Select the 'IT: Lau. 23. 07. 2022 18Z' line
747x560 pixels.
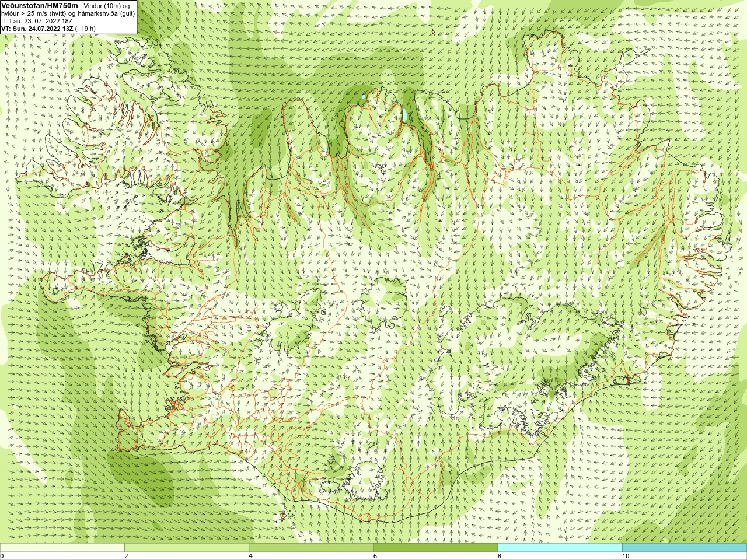[37, 21]
